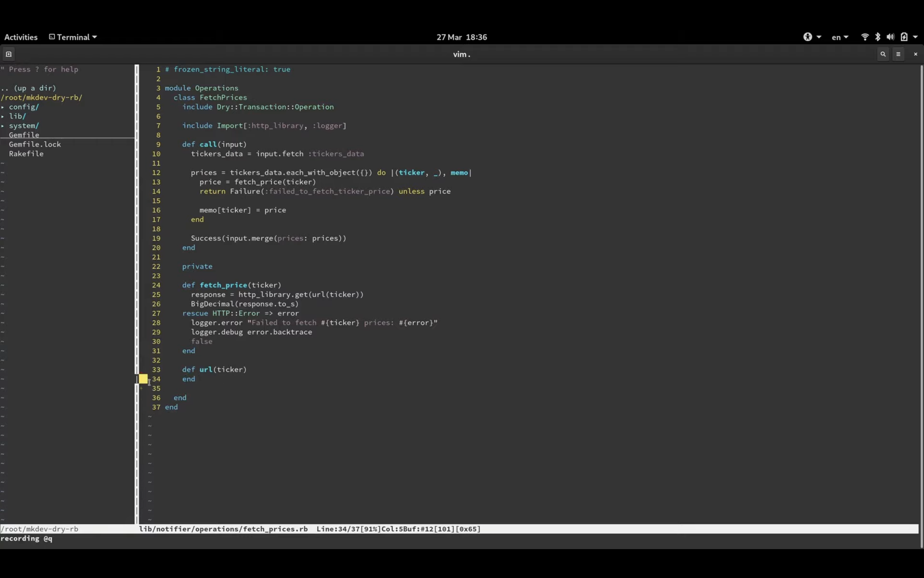Open the Activities overview

21,37
